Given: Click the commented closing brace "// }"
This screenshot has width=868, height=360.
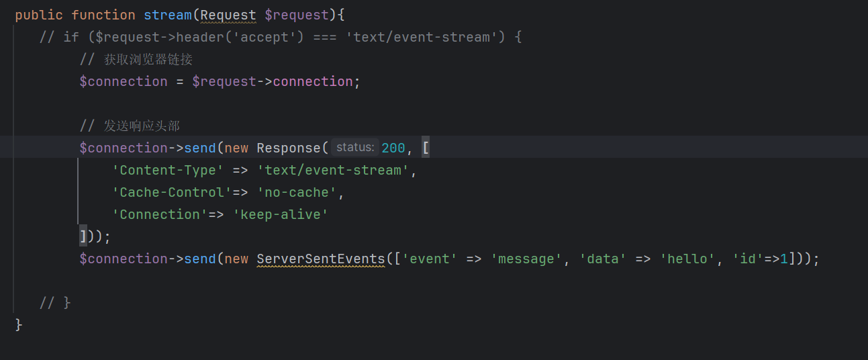Looking at the screenshot, I should tap(55, 303).
